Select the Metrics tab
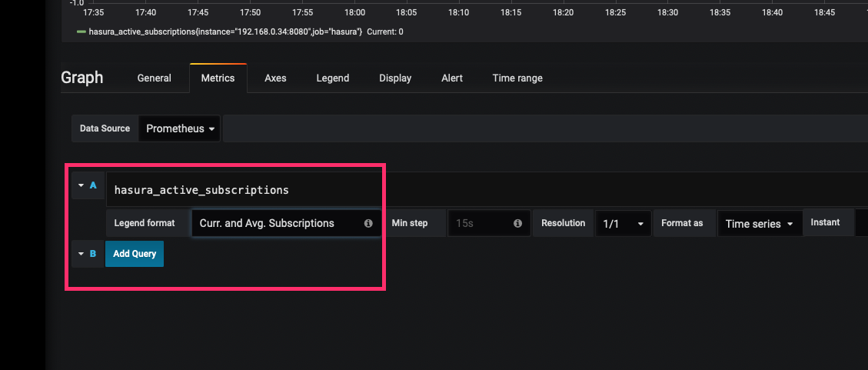 (x=218, y=78)
